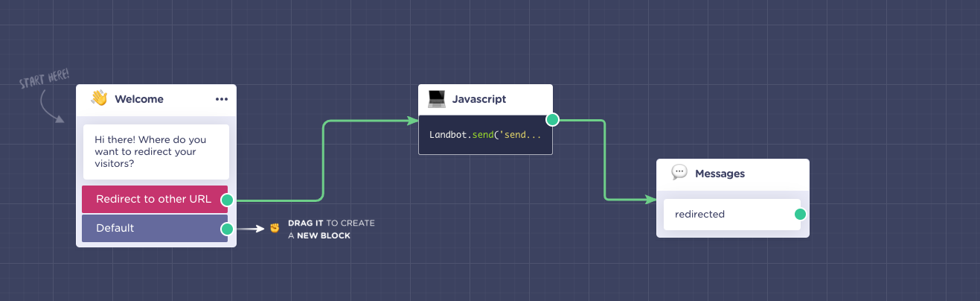Select the Messages block title
980x301 pixels.
(720, 174)
